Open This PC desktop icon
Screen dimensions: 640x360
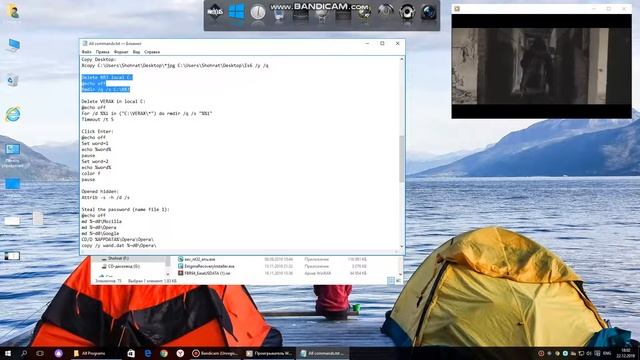[13, 45]
